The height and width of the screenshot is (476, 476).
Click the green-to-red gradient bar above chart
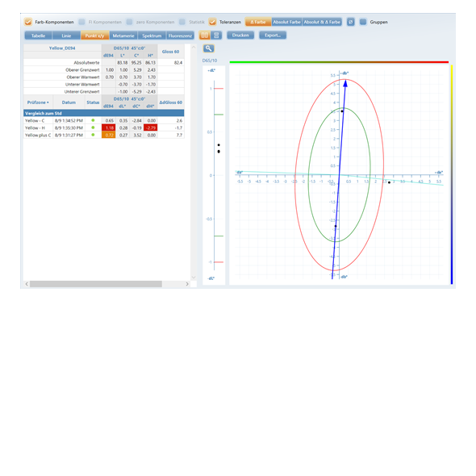tap(339, 62)
